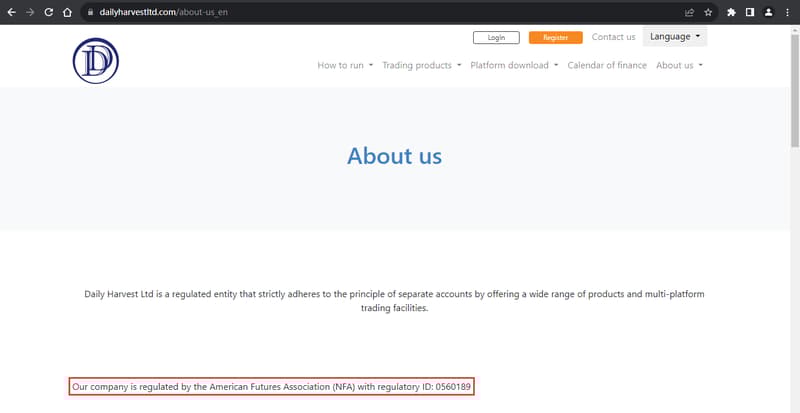800x413 pixels.
Task: Click the Daily Harvest Ltd description paragraph
Action: (x=394, y=301)
